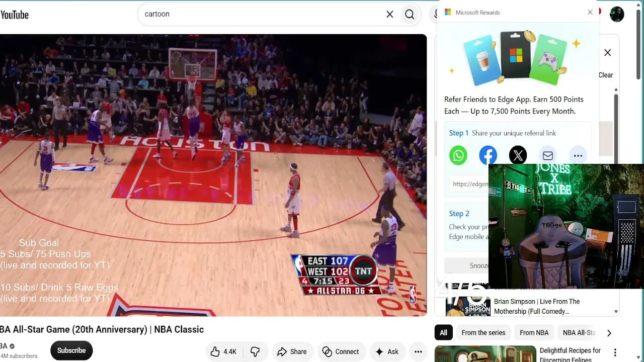Share referral link via WhatsApp icon

(x=458, y=156)
